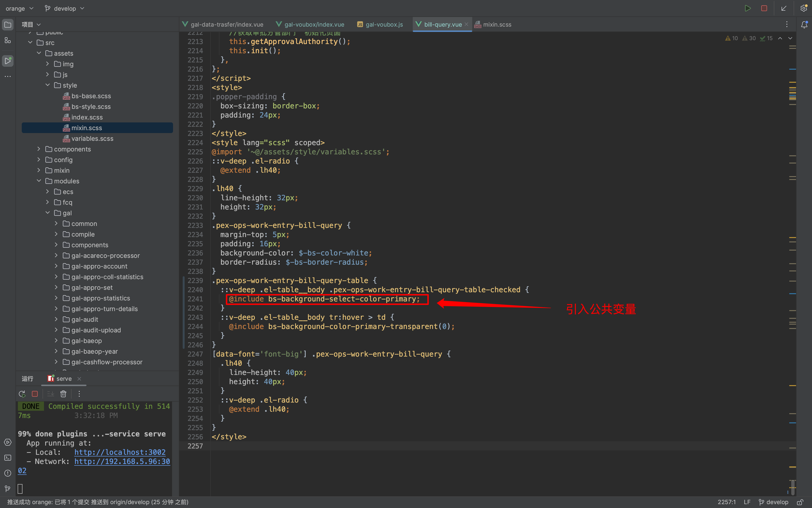Open editor tabs more-options menu
812x508 pixels.
pyautogui.click(x=786, y=24)
